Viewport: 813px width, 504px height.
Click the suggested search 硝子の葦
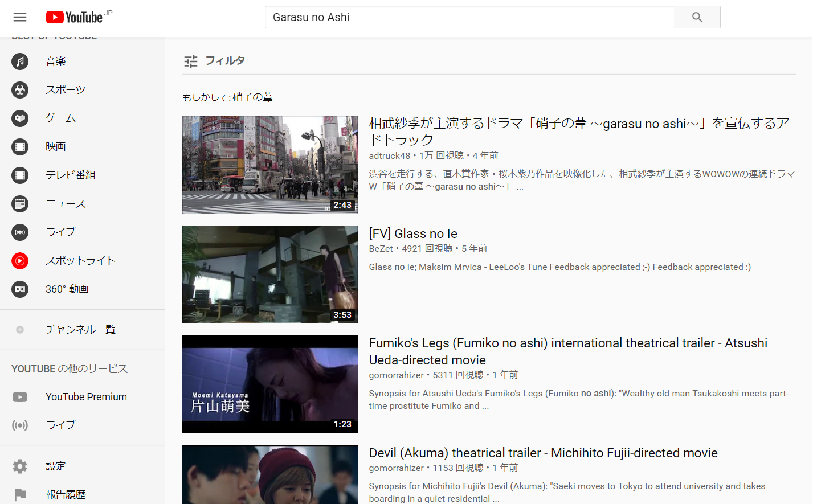pyautogui.click(x=252, y=97)
